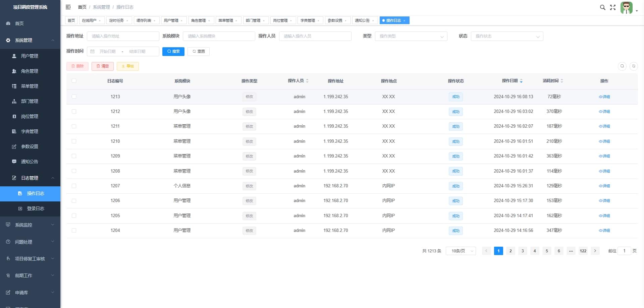Change page size from 10条/页 dropdown
The height and width of the screenshot is (308, 644).
pyautogui.click(x=461, y=251)
